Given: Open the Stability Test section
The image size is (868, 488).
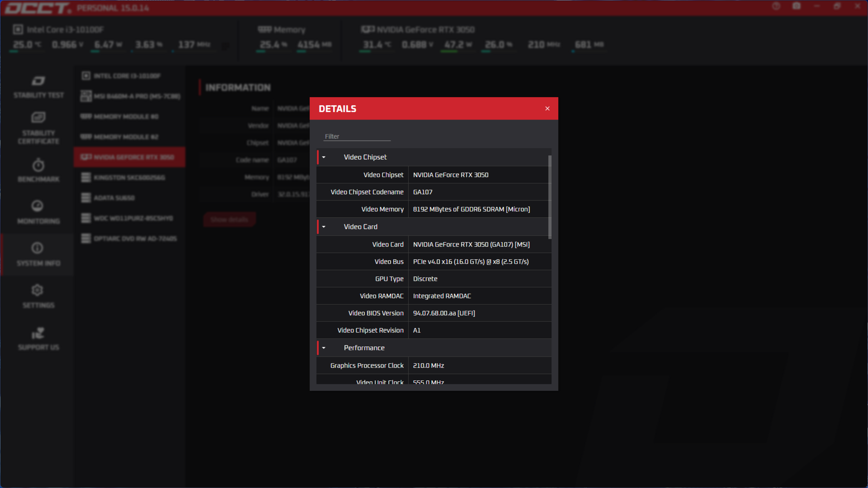Looking at the screenshot, I should pos(38,87).
